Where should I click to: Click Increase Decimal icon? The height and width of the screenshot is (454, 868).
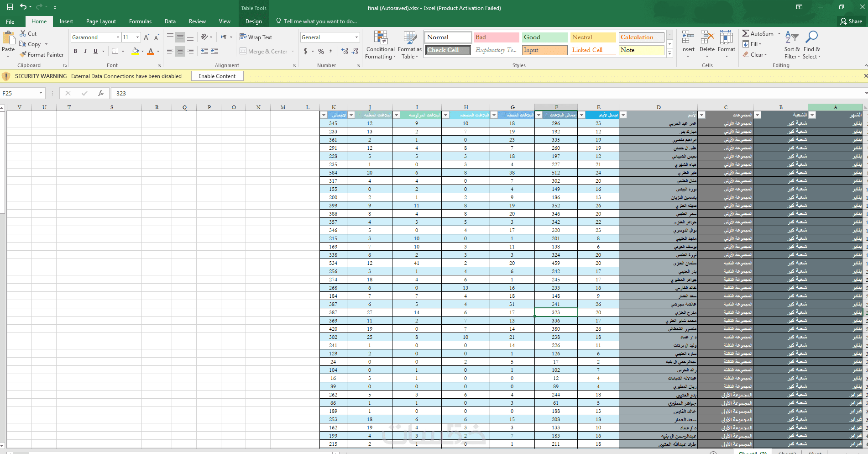coord(345,51)
